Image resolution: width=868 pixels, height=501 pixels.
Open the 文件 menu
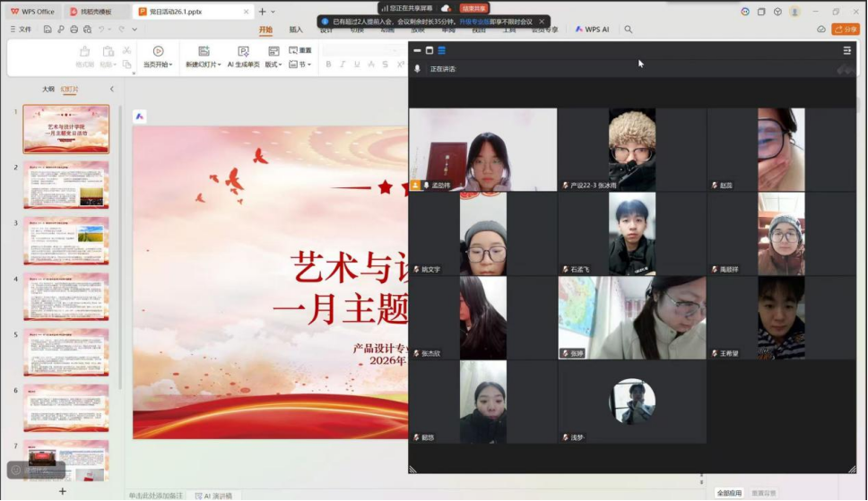pos(21,30)
